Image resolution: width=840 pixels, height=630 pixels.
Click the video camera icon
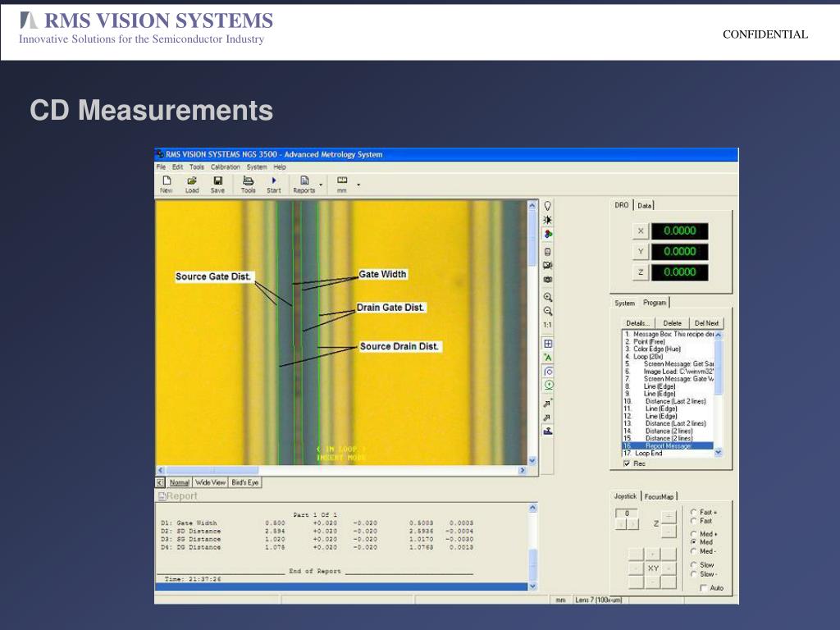click(547, 265)
